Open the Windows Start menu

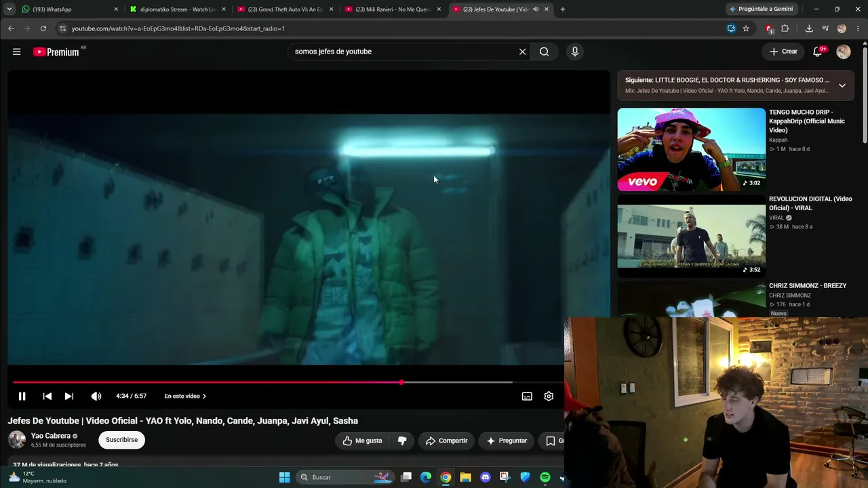point(285,477)
